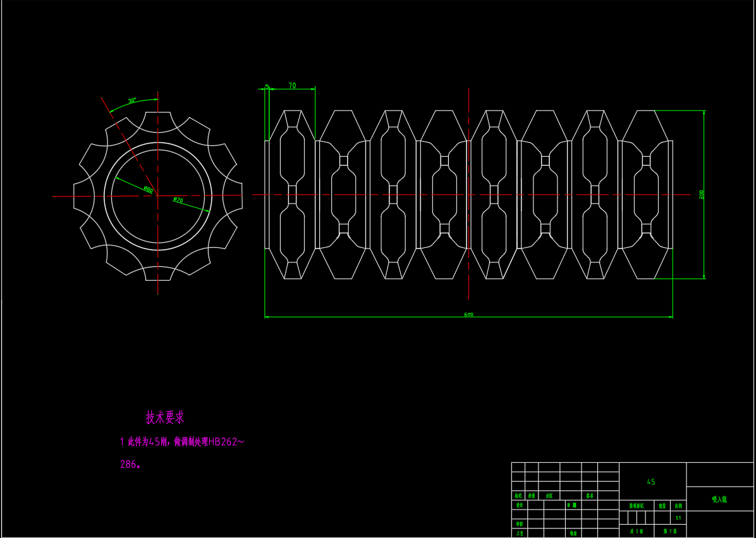The width and height of the screenshot is (756, 538).
Task: Select the 200 height dimension text
Action: 701,194
